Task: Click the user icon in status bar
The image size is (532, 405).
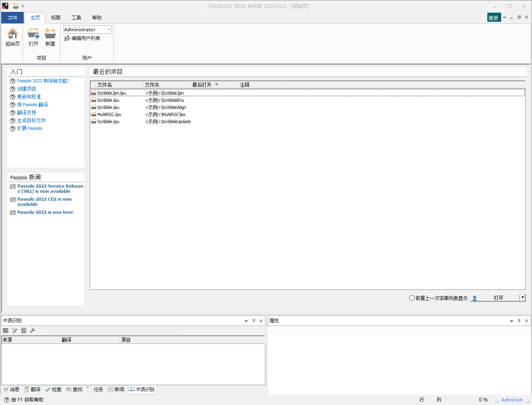Action: (x=496, y=400)
